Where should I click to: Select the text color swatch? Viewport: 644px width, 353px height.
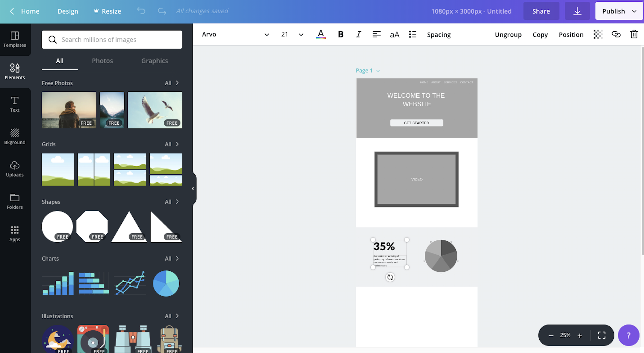(x=320, y=34)
